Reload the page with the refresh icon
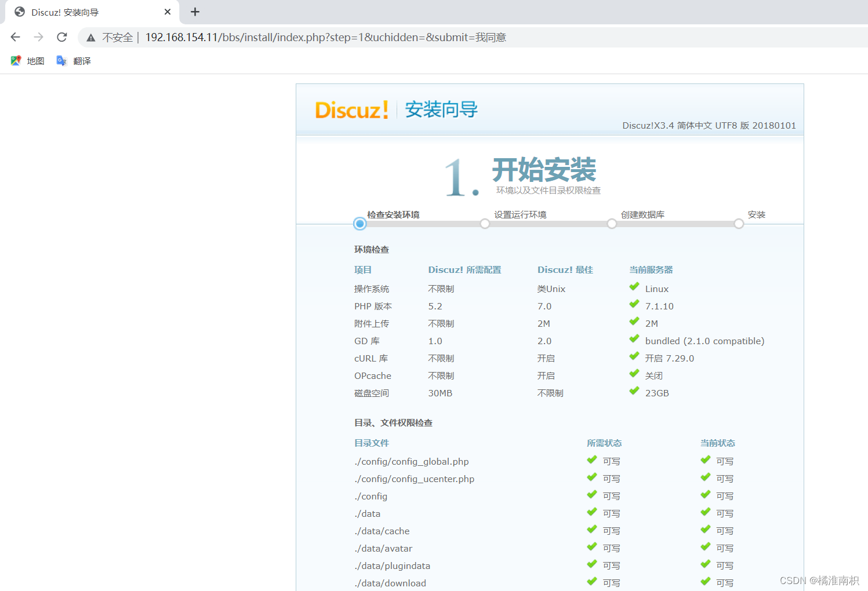The width and height of the screenshot is (868, 591). [62, 37]
